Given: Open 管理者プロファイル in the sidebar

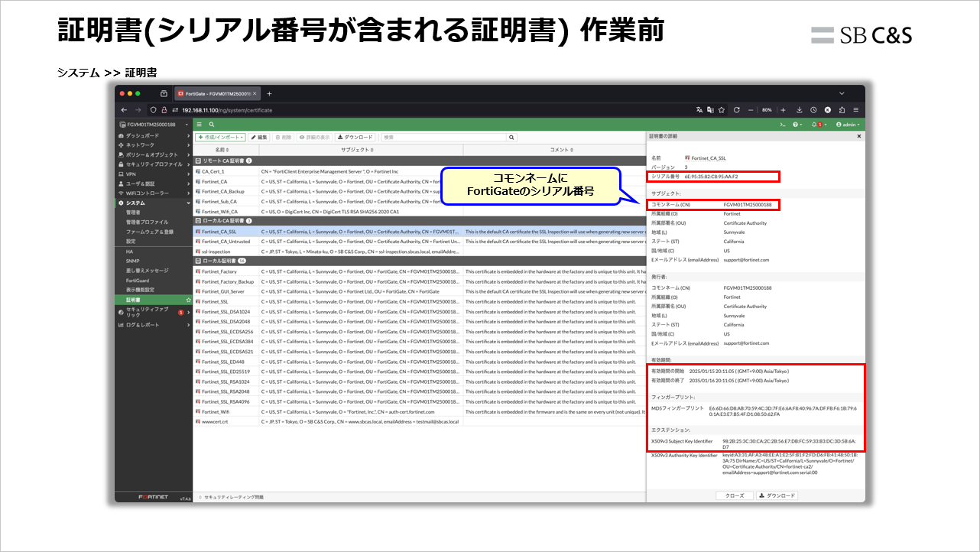Looking at the screenshot, I should click(x=148, y=222).
